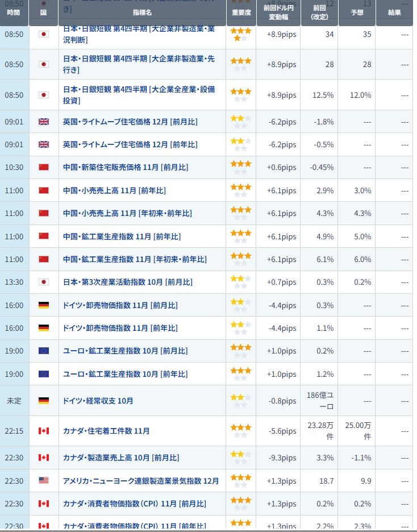The image size is (417, 532).
Task: Click the 指標名 column header
Action: [x=142, y=12]
